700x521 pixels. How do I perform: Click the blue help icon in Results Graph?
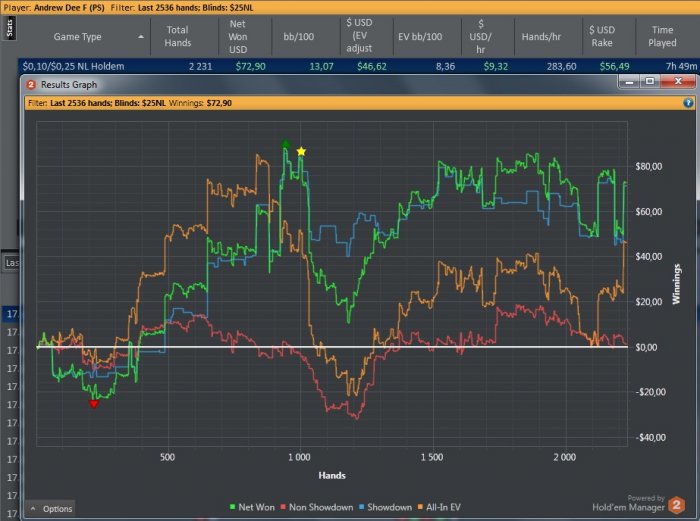click(x=688, y=103)
